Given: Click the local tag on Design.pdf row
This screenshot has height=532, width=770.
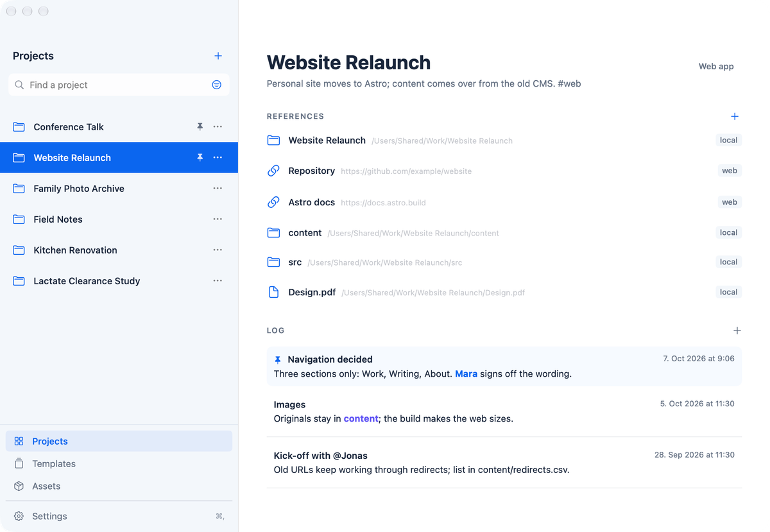Looking at the screenshot, I should point(728,292).
